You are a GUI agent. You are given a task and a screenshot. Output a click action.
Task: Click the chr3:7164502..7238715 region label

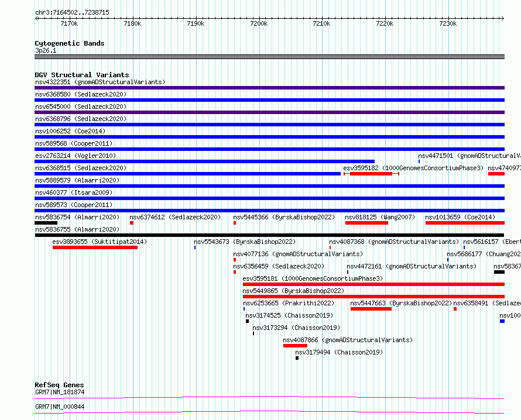(72, 13)
